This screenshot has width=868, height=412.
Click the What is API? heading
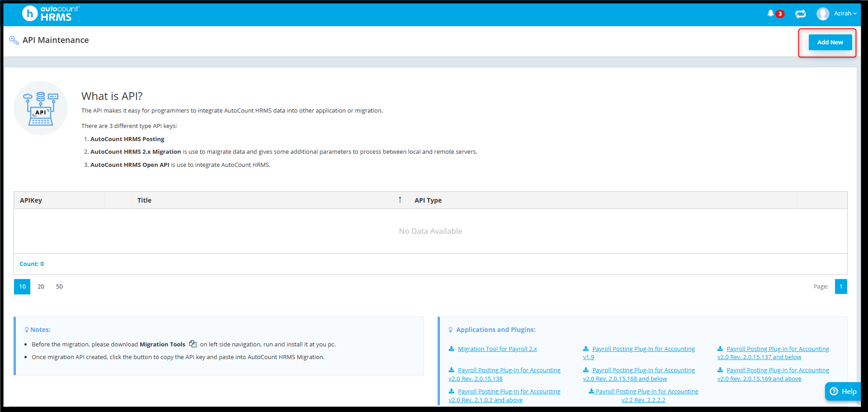(x=112, y=96)
